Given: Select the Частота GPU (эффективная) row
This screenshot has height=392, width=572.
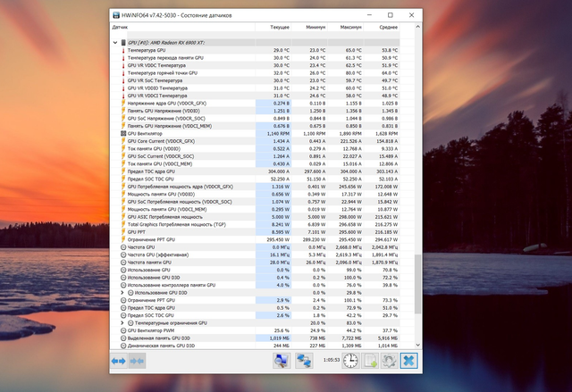Looking at the screenshot, I should click(255, 254).
